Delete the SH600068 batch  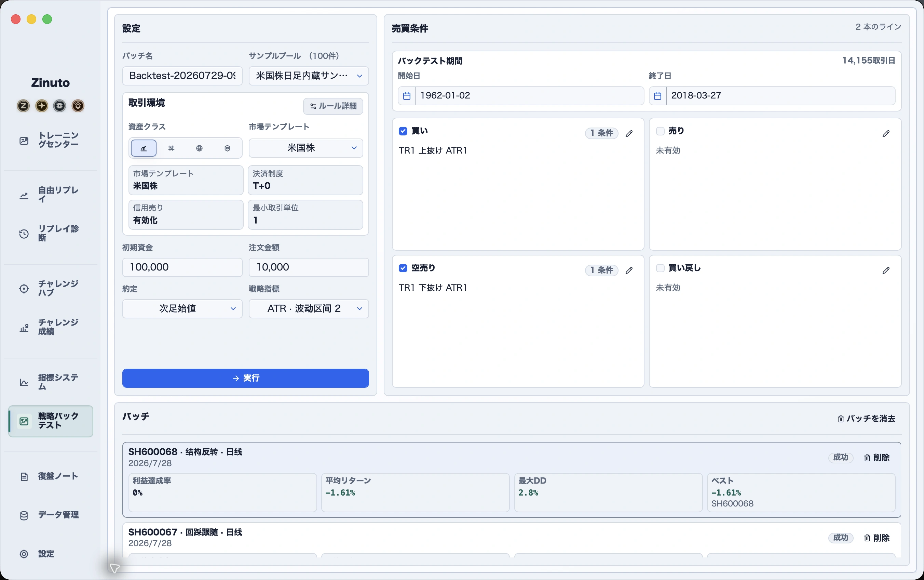877,458
